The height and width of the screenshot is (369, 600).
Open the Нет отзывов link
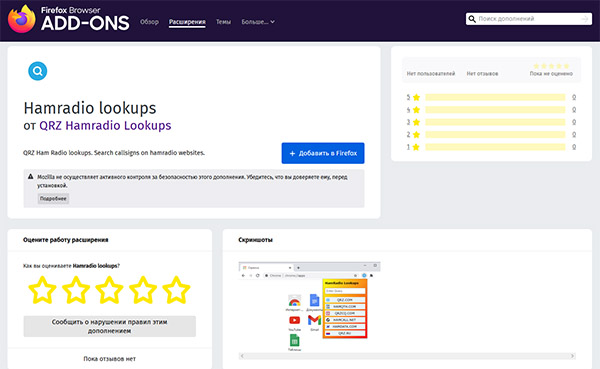point(482,73)
